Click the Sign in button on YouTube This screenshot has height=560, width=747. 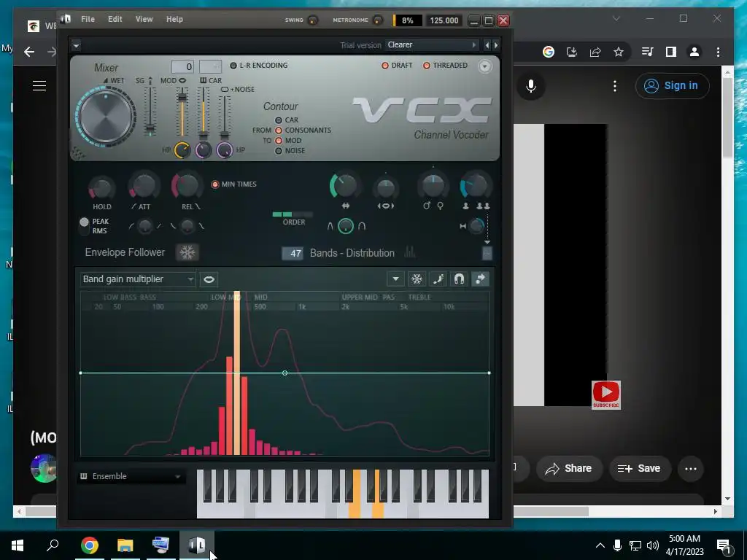click(672, 86)
